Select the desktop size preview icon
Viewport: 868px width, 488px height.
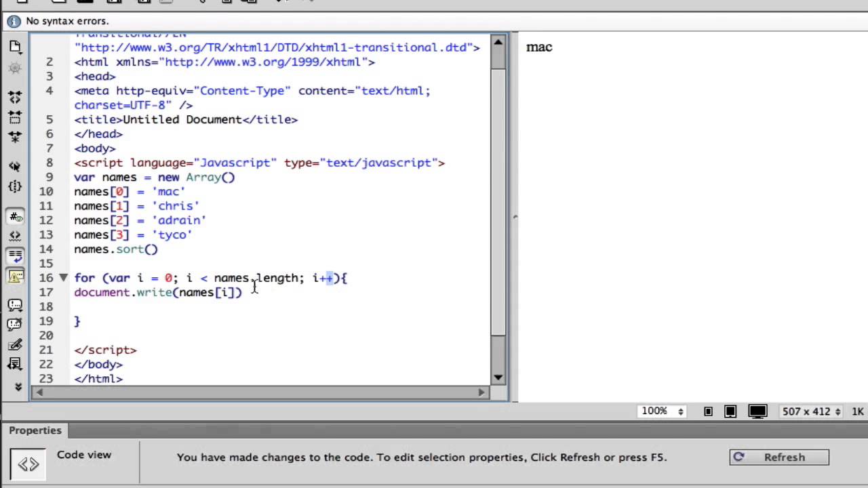757,411
